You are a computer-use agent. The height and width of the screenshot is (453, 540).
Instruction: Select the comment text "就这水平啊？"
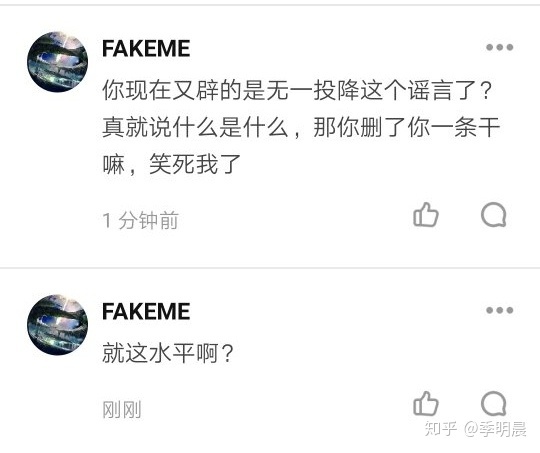pos(168,353)
